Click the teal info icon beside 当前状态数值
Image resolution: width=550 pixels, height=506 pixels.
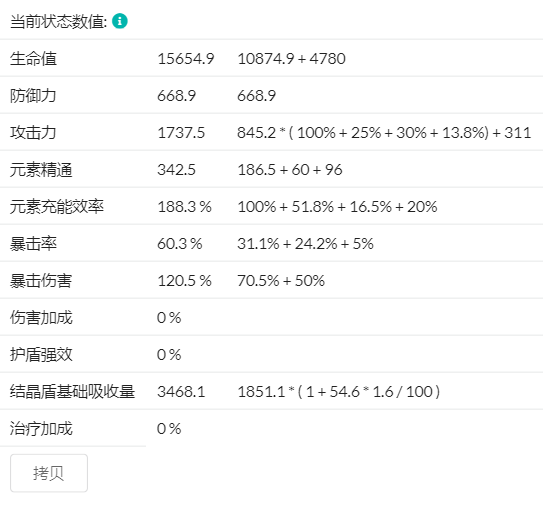tap(120, 21)
